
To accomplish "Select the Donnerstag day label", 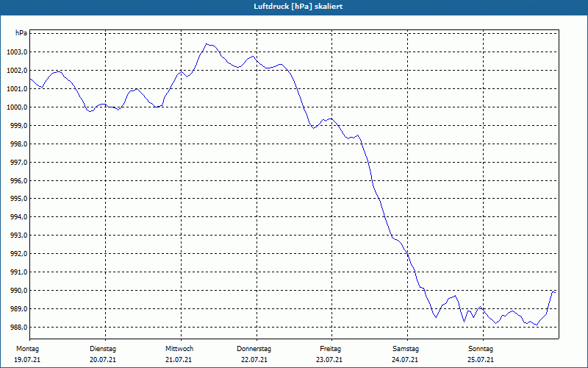I will tap(254, 349).
